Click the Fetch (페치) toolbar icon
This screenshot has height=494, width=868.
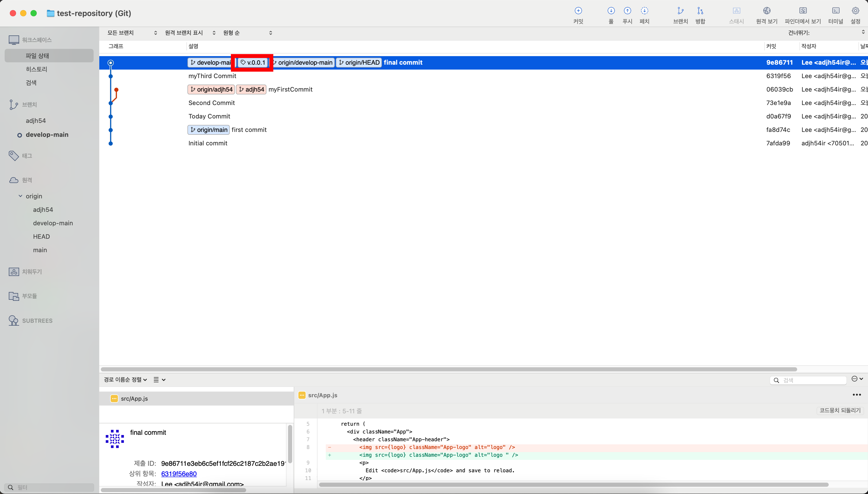644,11
